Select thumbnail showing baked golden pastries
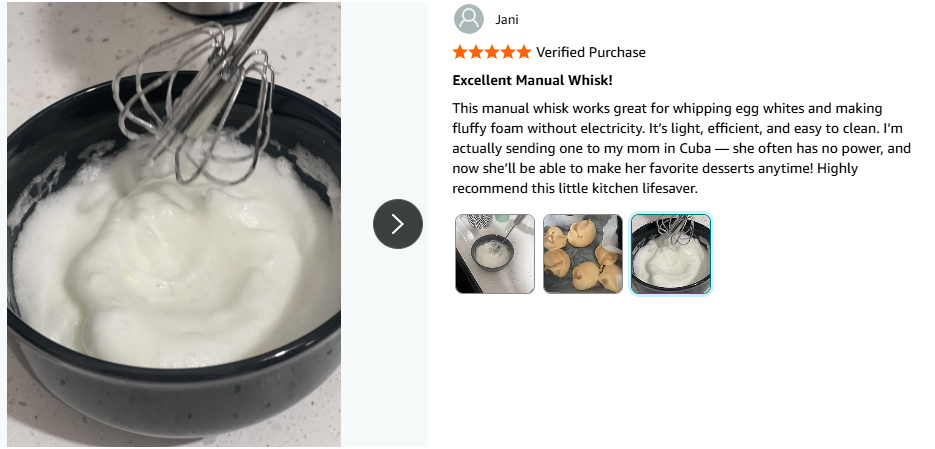 click(x=583, y=254)
